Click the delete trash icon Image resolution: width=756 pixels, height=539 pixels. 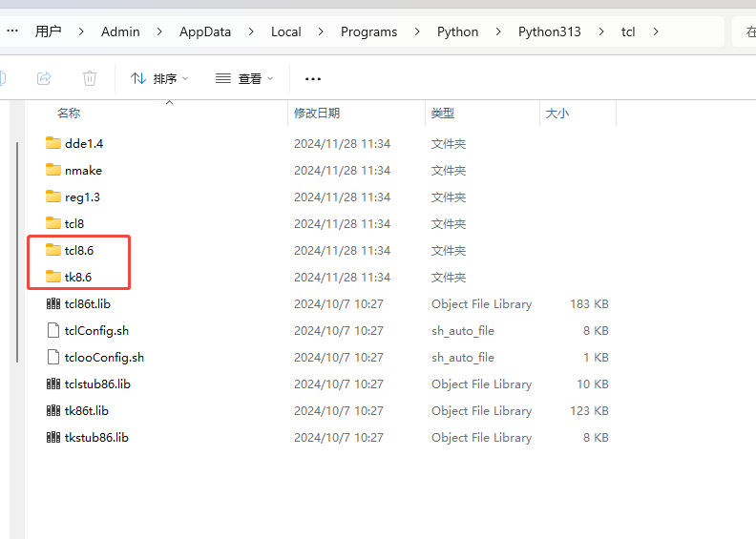[90, 78]
